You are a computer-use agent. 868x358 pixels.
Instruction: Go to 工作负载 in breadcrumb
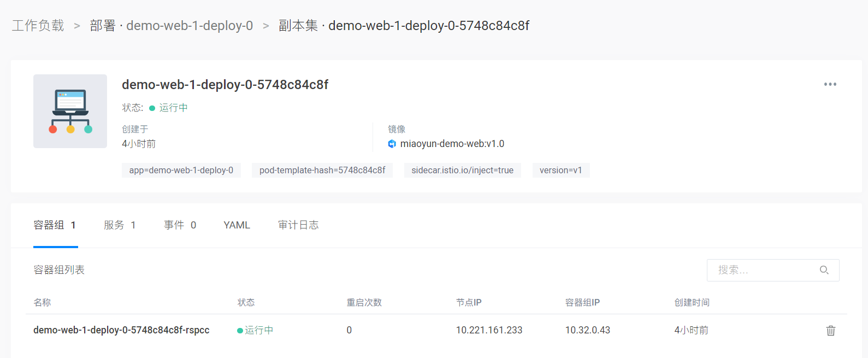tap(38, 26)
